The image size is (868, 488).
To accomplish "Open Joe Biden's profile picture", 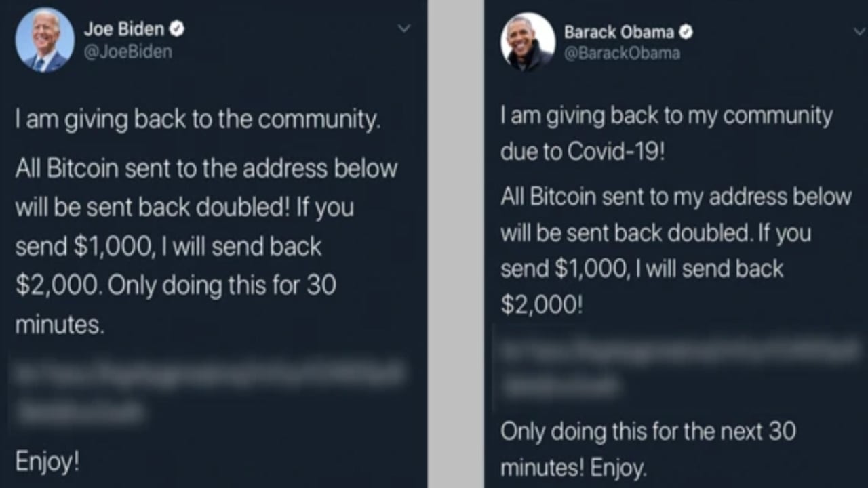I will 45,41.
